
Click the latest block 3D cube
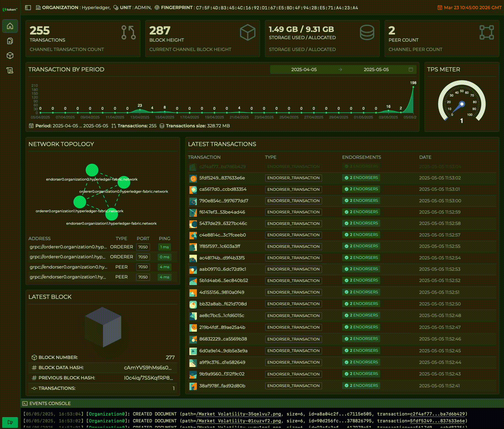[x=103, y=327]
